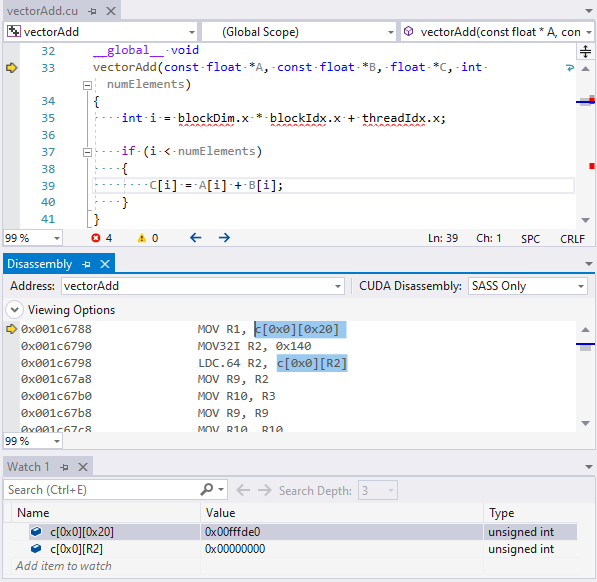Click the C[i] = A[i] + B[i] line
The height and width of the screenshot is (582, 597).
pyautogui.click(x=333, y=186)
